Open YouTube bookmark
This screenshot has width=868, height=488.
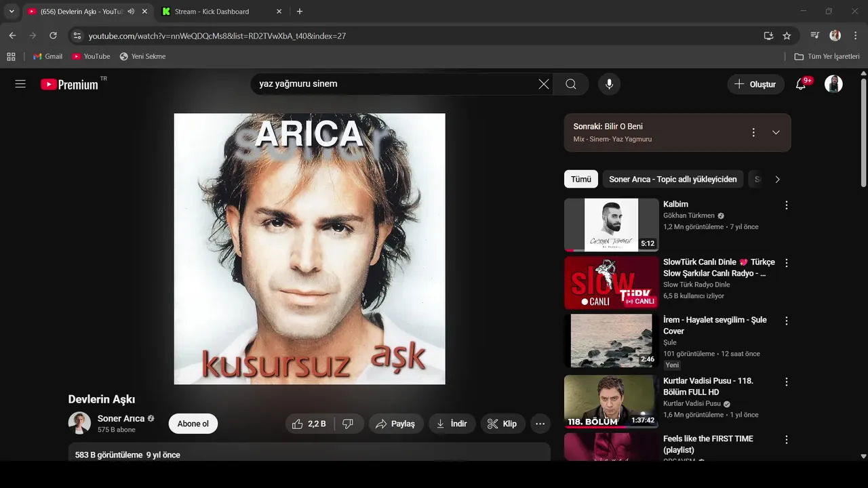pyautogui.click(x=91, y=56)
